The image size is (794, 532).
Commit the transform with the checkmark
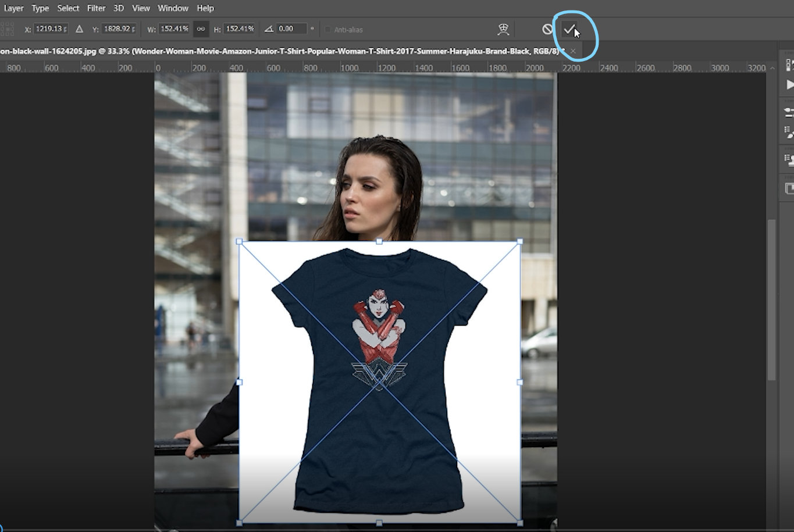pos(568,29)
